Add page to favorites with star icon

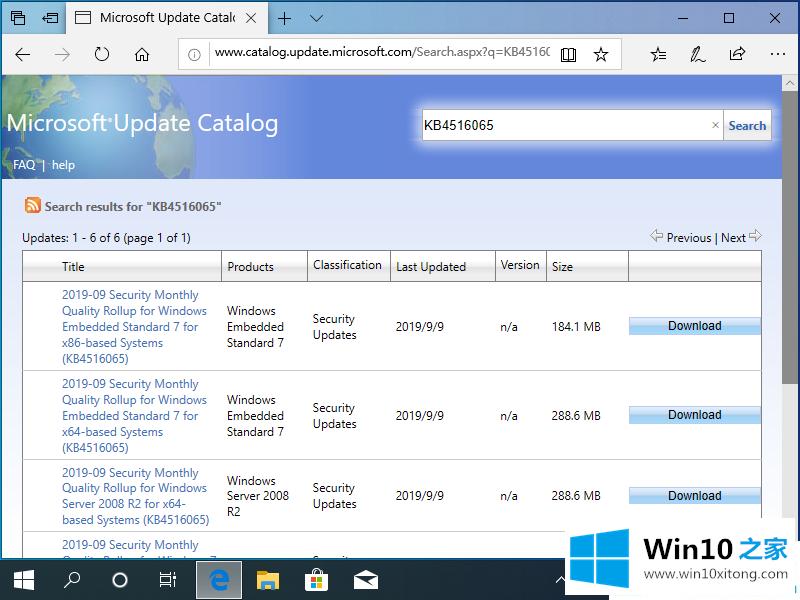pyautogui.click(x=601, y=54)
